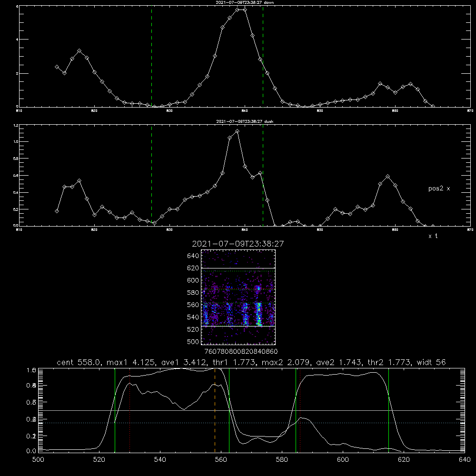Click bottom profile x-axis label '520'
Viewport: 476px width, 476px height.
(x=99, y=460)
